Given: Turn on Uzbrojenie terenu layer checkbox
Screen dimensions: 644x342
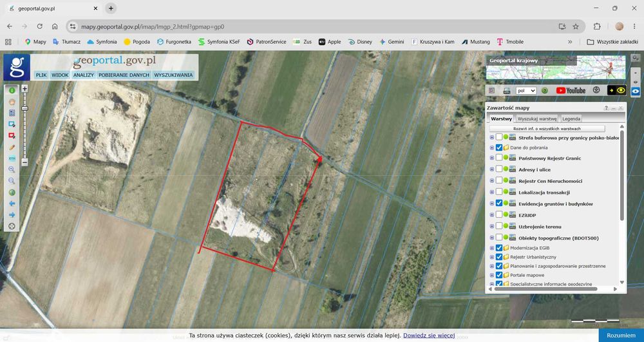Looking at the screenshot, I should pos(499,226).
